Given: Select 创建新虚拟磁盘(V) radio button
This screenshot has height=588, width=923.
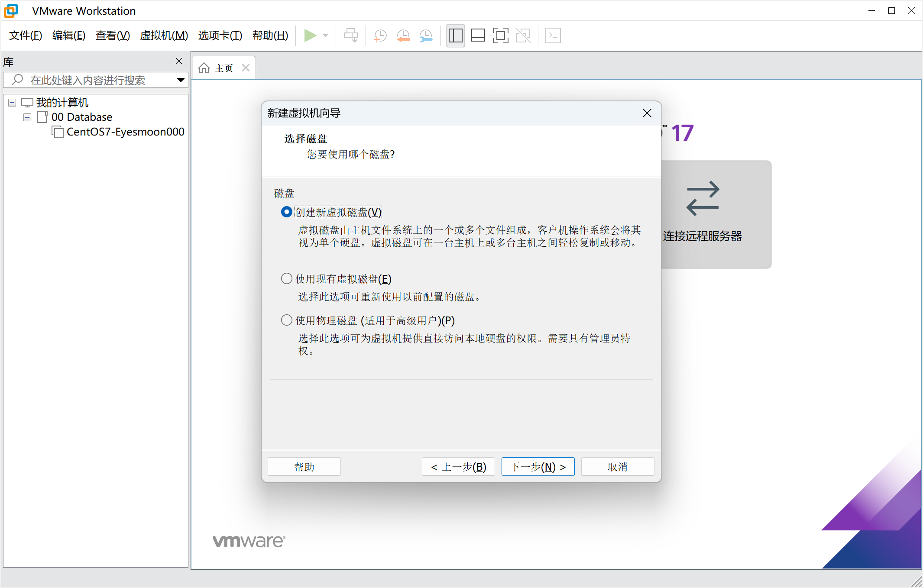Looking at the screenshot, I should click(x=286, y=212).
